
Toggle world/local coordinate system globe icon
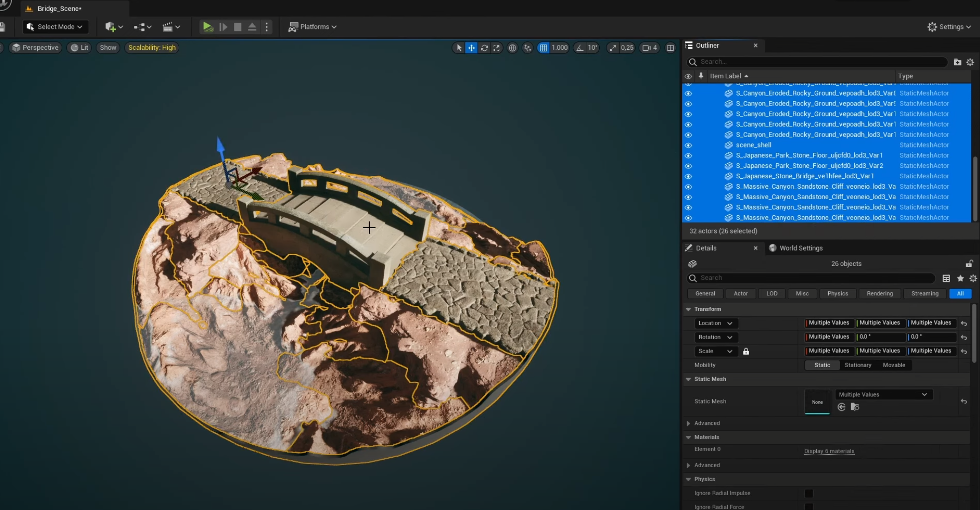pyautogui.click(x=512, y=48)
